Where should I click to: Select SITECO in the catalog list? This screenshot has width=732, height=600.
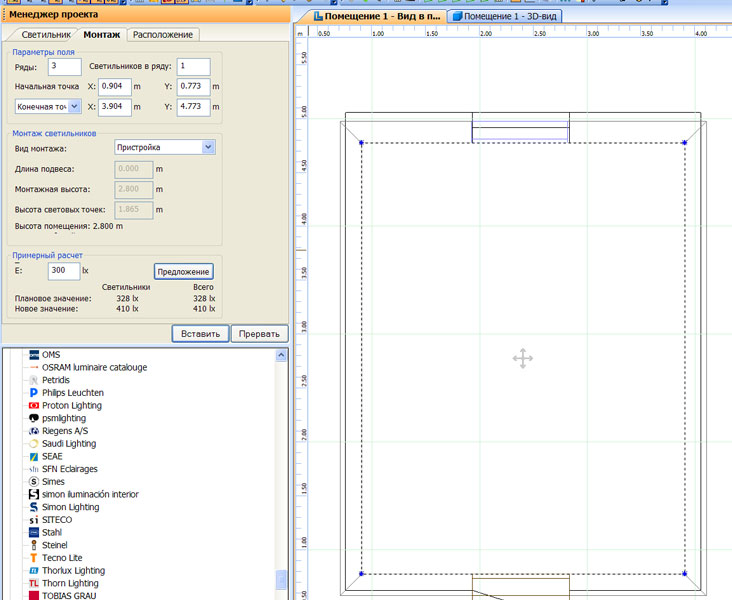click(x=57, y=520)
